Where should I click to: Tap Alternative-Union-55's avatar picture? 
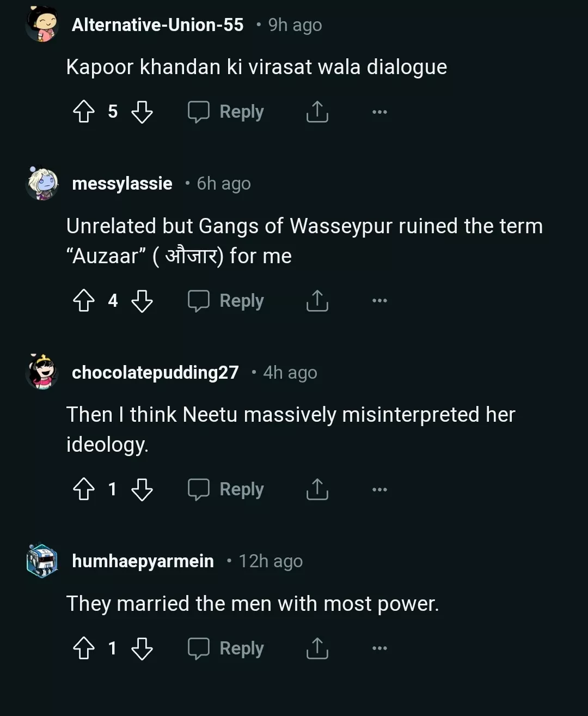coord(42,25)
